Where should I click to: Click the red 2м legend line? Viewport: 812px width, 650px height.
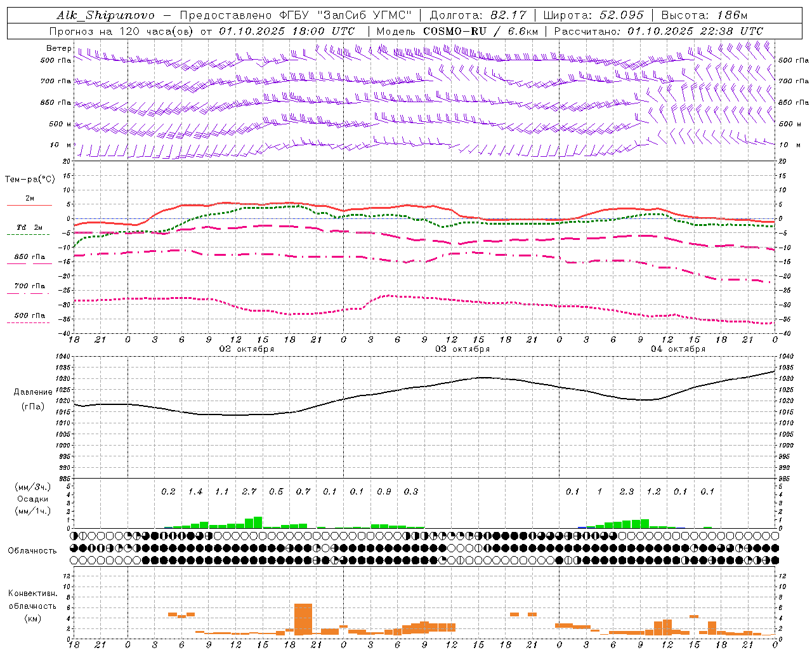29,205
